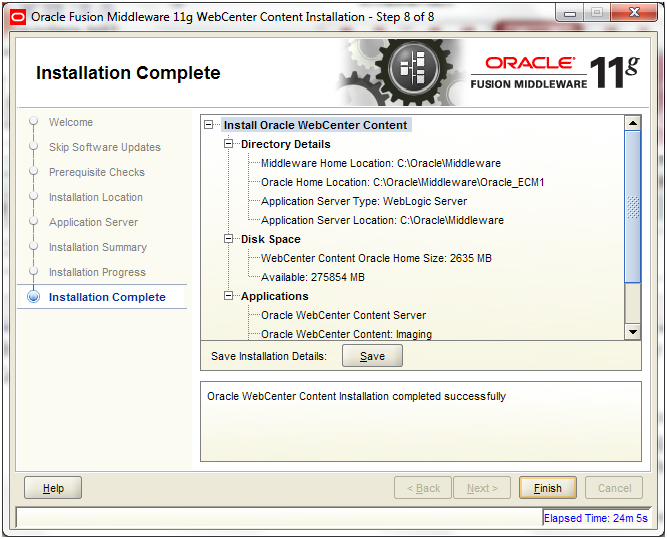667x539 pixels.
Task: Select the Install Oracle WebCenter Content row
Action: coord(316,125)
